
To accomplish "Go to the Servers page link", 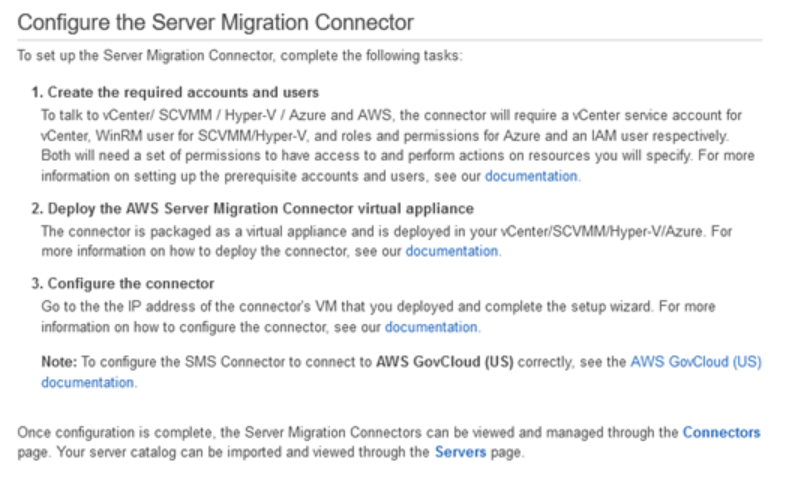I will [460, 452].
